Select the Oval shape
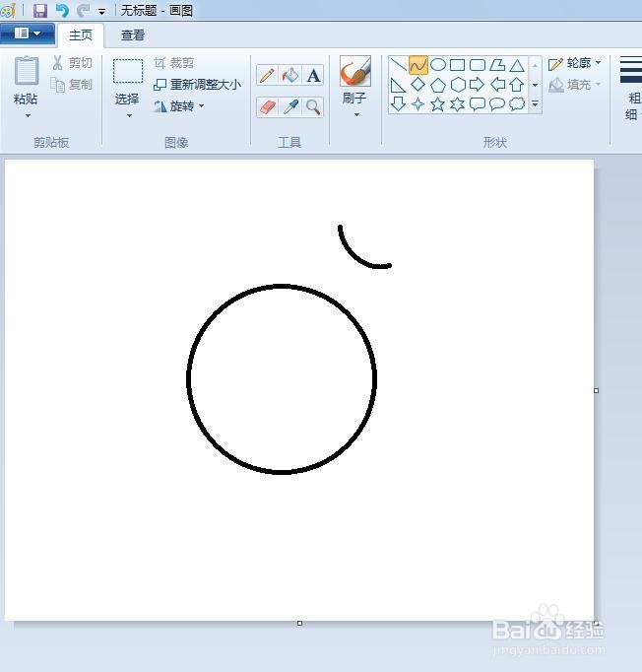This screenshot has height=672, width=642. [438, 65]
